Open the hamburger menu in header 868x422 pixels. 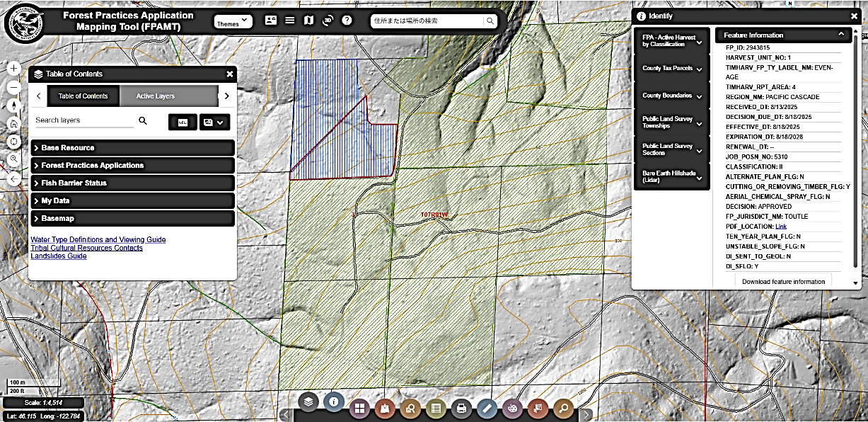coord(290,21)
